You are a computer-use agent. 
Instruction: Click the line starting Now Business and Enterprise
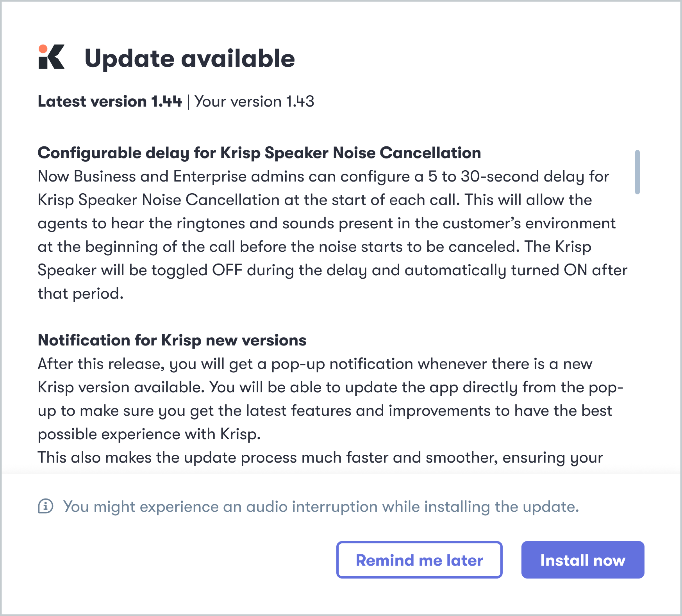point(323,177)
